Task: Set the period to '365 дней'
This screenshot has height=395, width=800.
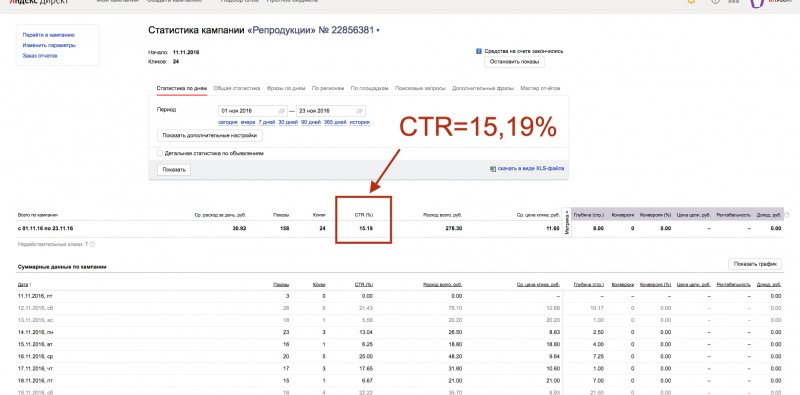Action: [335, 122]
